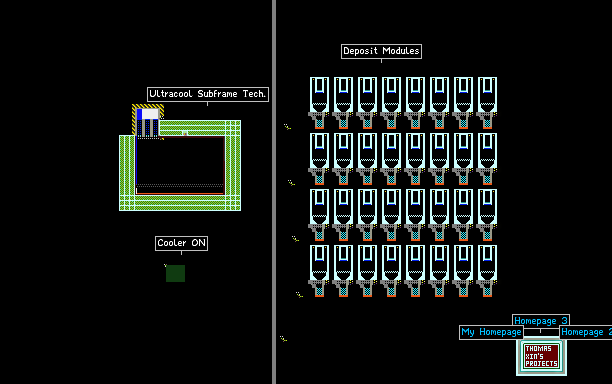Screen dimensions: 612x384
Task: Click the Cooler ON label sign
Action: 181,243
